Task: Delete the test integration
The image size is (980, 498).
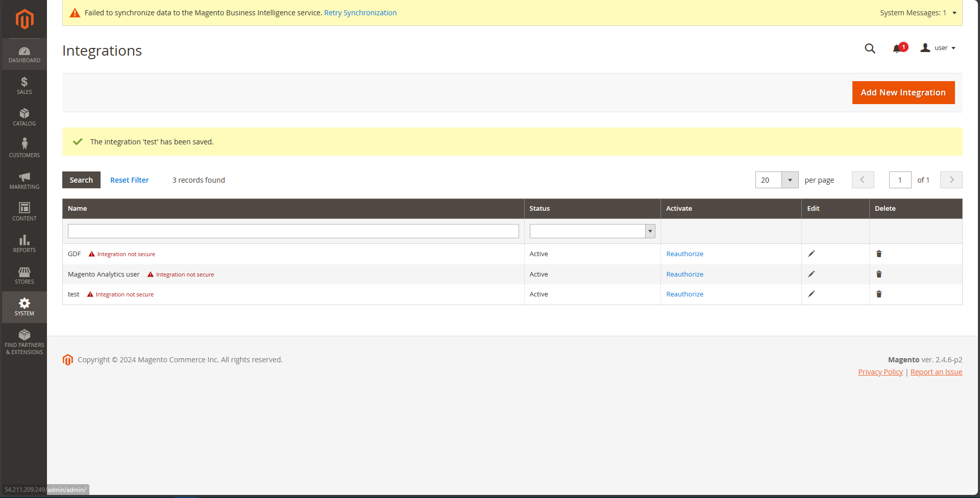Action: point(879,294)
